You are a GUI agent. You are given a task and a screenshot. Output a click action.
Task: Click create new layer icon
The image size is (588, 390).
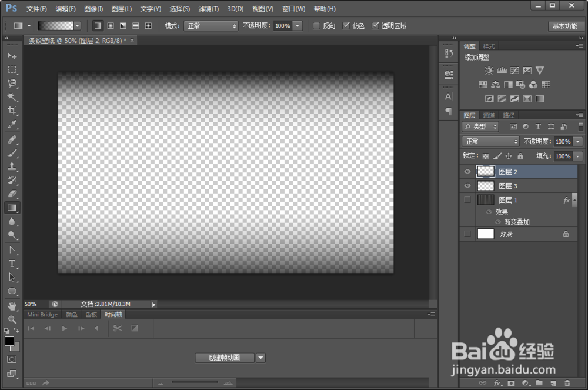[x=553, y=383]
